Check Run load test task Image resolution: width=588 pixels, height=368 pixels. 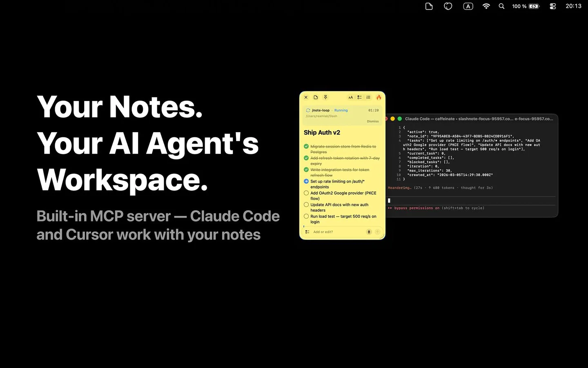pos(306,216)
